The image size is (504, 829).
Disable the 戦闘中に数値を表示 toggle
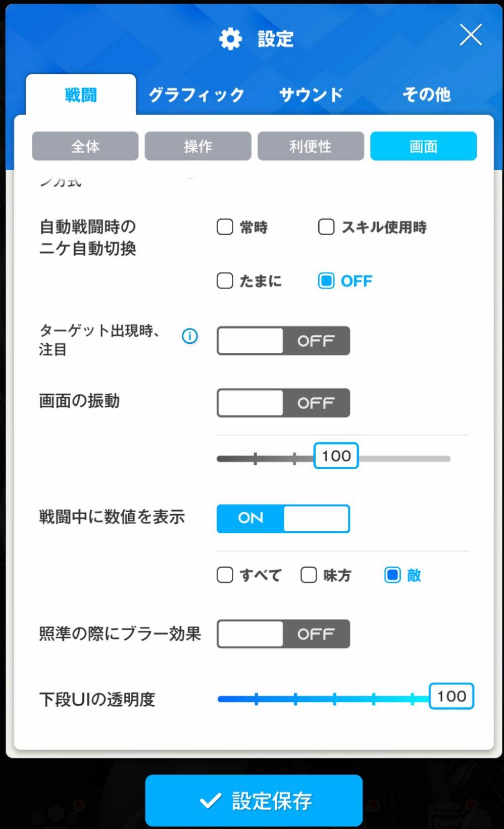(x=283, y=518)
